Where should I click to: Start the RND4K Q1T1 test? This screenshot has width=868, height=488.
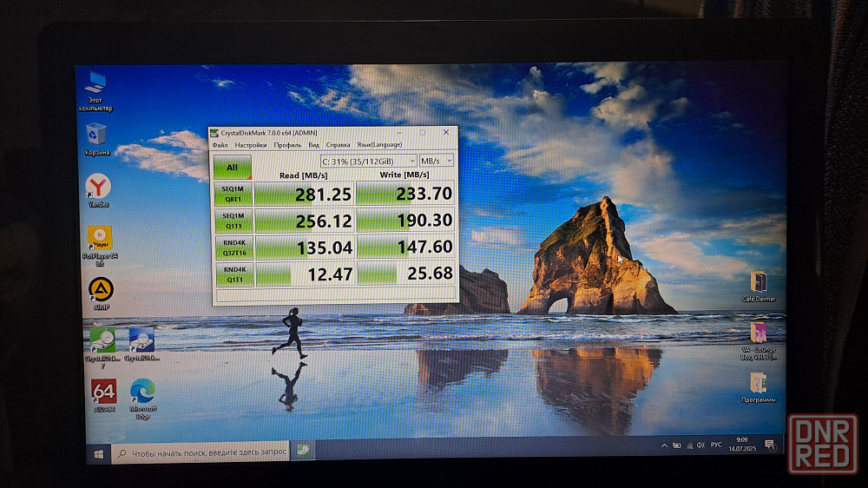234,274
